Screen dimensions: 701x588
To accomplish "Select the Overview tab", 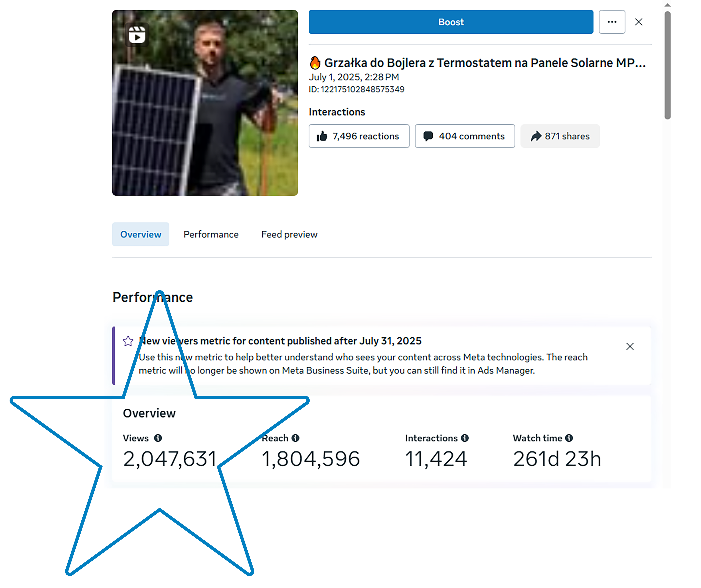I will click(x=141, y=234).
